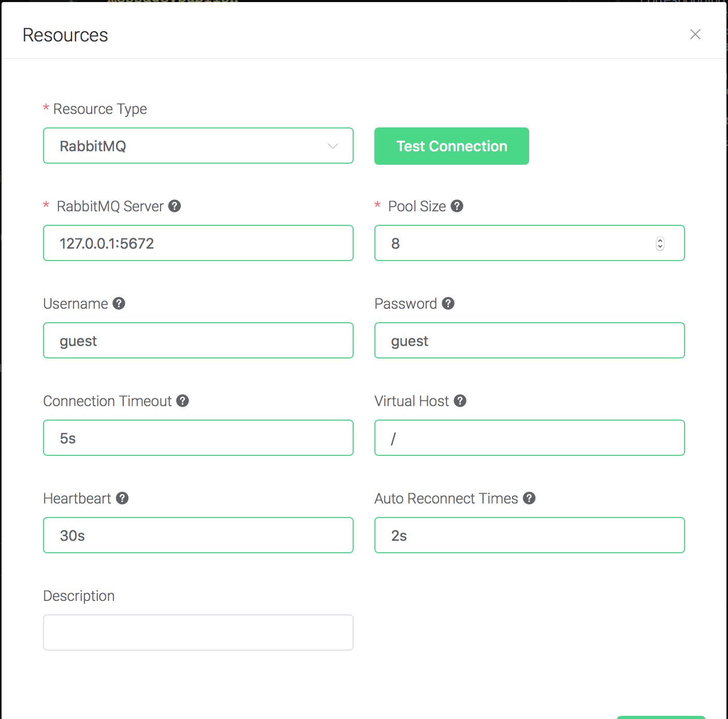Click the Connection Timeout field
Image resolution: width=728 pixels, height=719 pixels.
pos(198,438)
